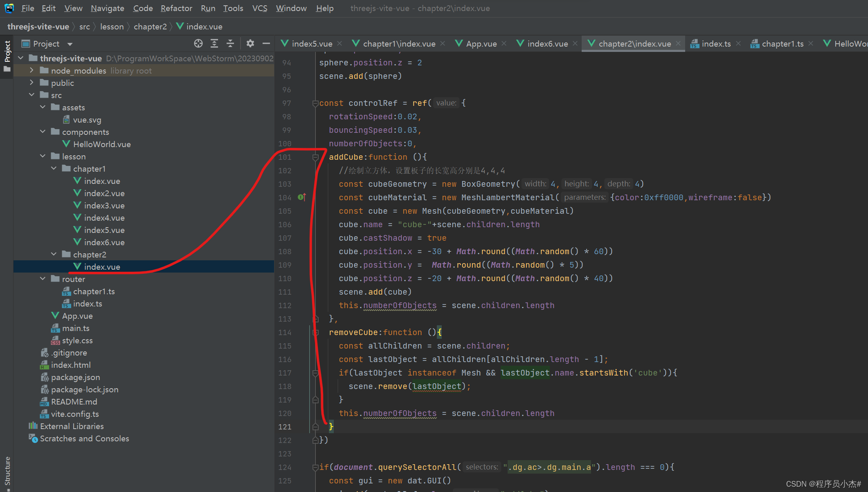Switch to the index6.vue tab
The width and height of the screenshot is (868, 492).
[x=547, y=44]
